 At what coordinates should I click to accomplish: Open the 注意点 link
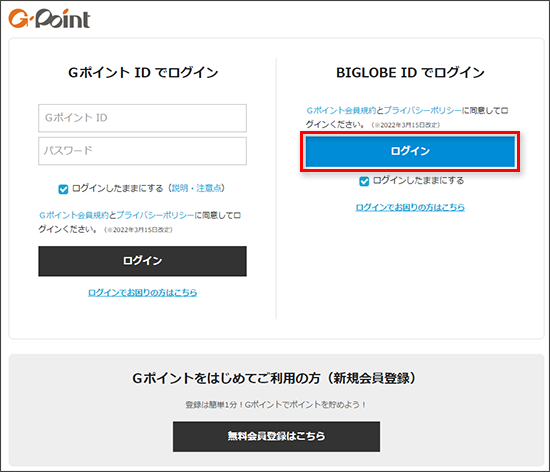(209, 188)
